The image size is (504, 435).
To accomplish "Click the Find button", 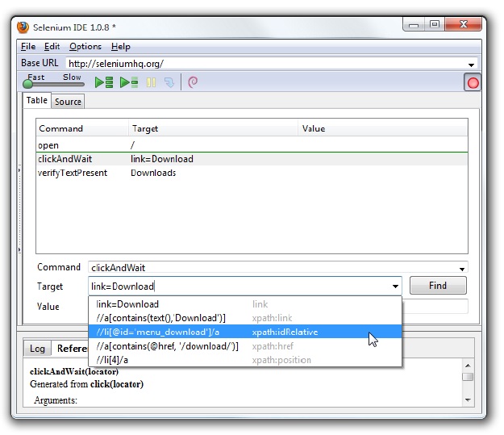I will point(438,286).
